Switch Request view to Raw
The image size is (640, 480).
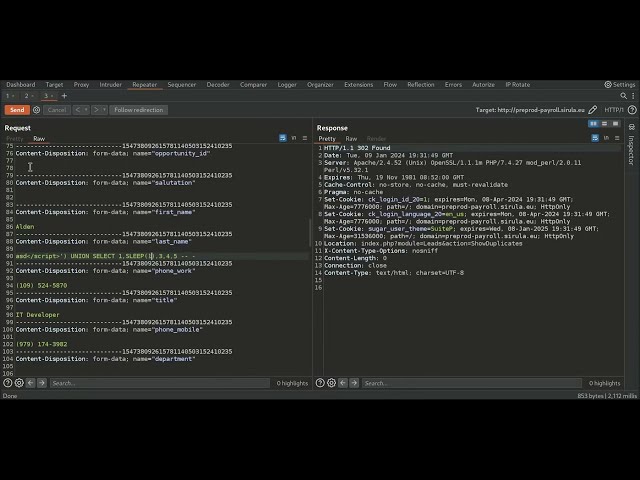coord(39,139)
